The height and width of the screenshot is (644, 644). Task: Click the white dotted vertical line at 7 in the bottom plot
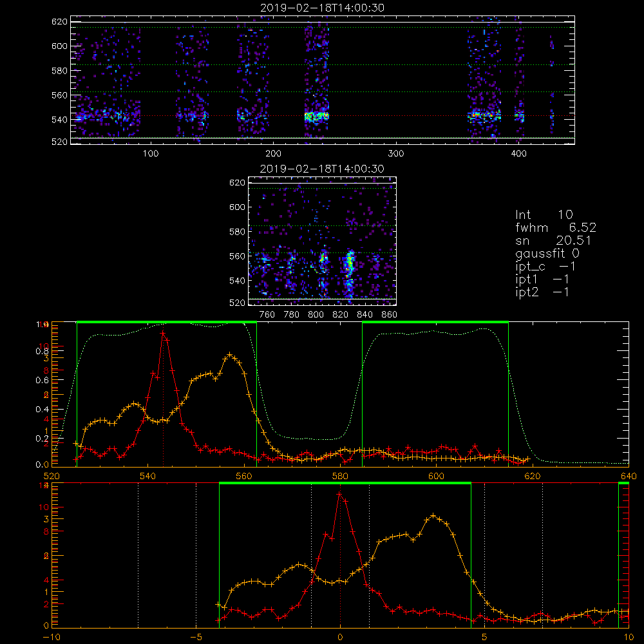coord(542,555)
